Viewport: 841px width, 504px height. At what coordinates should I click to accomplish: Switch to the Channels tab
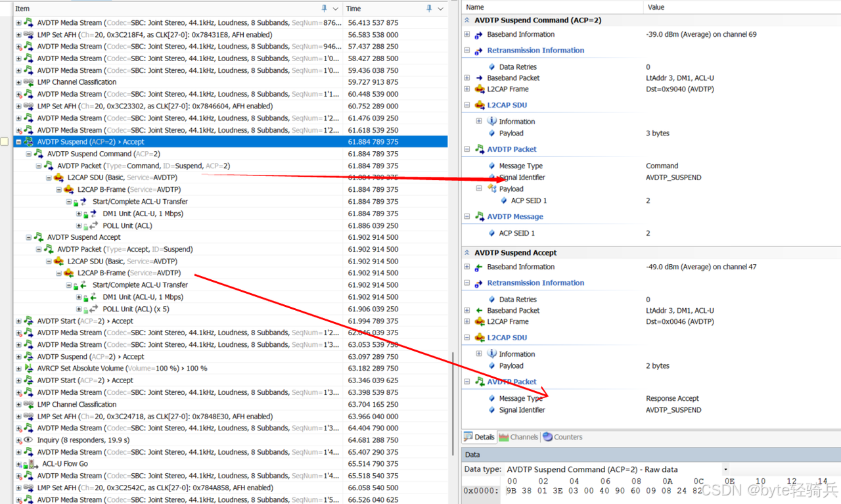coord(518,437)
